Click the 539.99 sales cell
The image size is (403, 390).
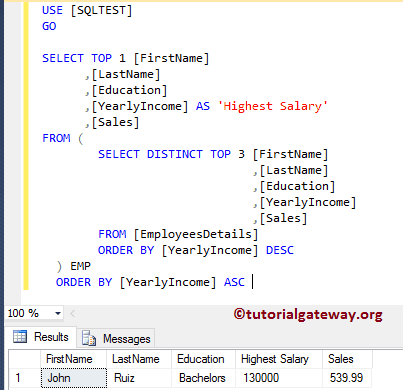pos(347,378)
